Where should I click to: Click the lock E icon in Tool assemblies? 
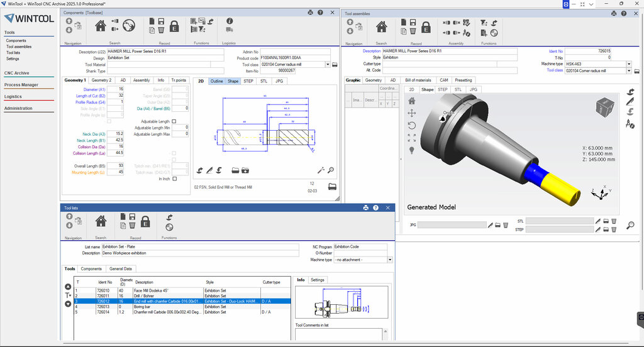[426, 28]
